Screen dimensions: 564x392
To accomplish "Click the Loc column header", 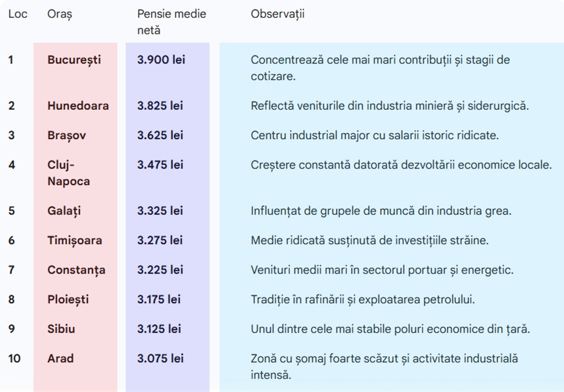I will (x=18, y=14).
